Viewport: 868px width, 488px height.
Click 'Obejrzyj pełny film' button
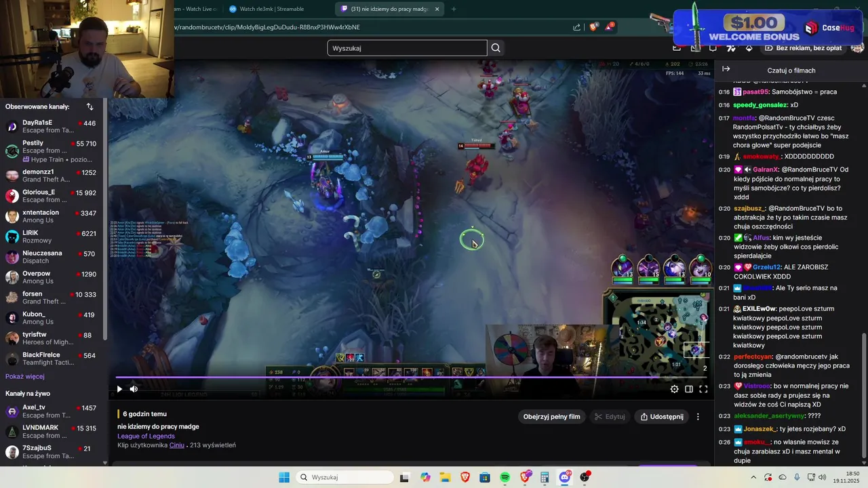pyautogui.click(x=551, y=417)
